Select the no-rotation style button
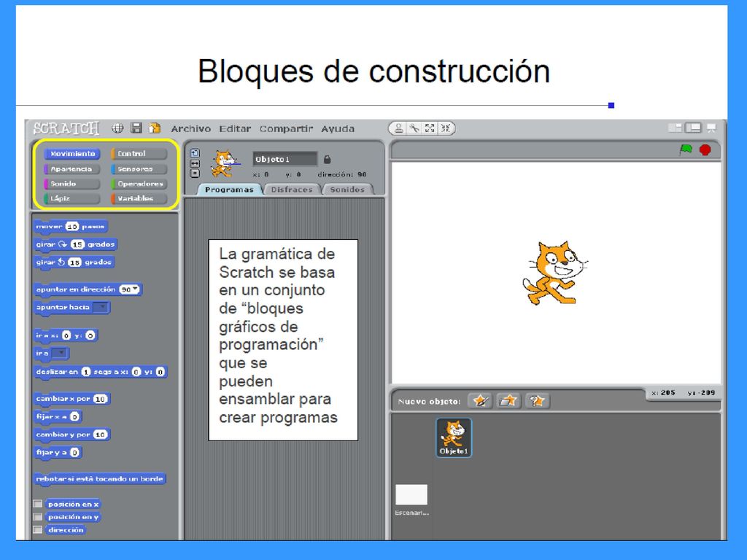747x560 pixels. tap(195, 174)
